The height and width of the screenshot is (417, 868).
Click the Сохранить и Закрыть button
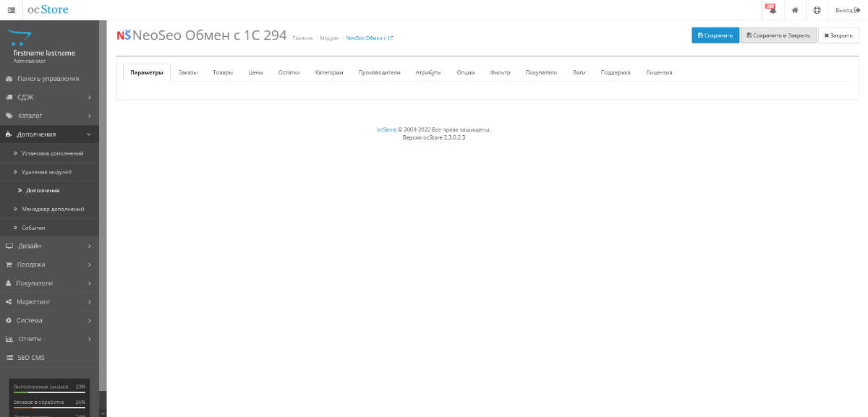click(778, 35)
